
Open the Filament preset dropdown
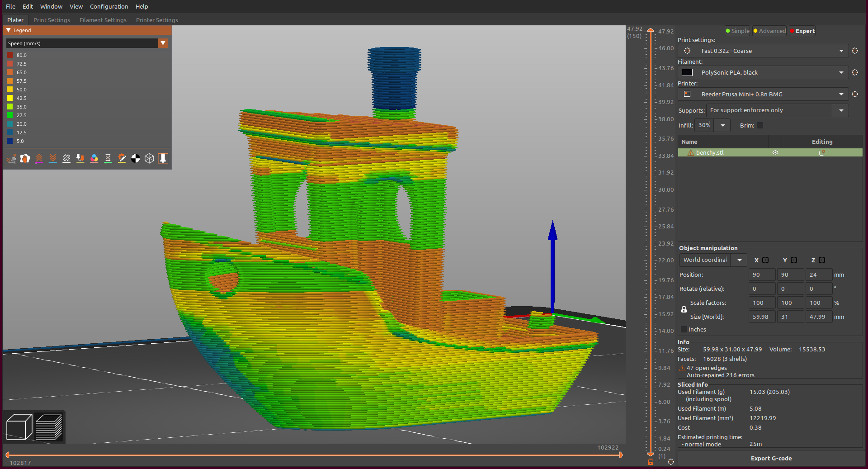click(841, 73)
